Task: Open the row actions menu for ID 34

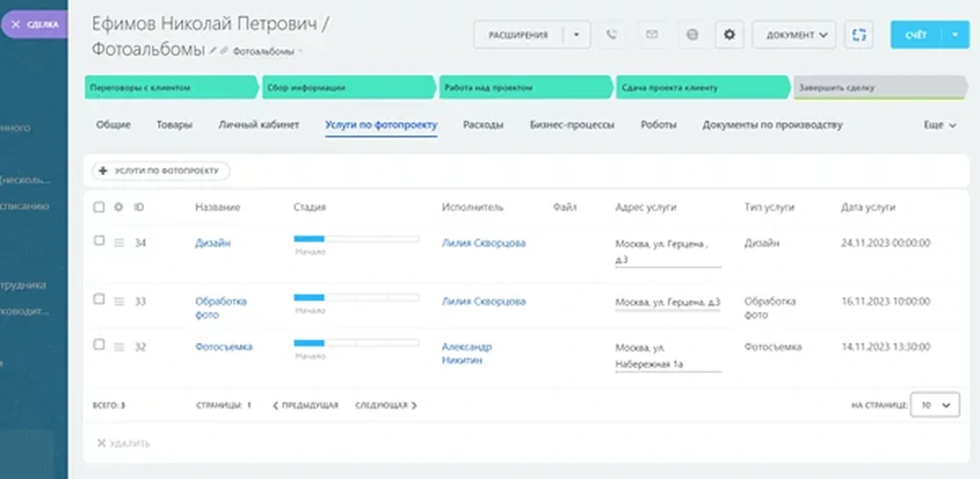Action: point(119,244)
